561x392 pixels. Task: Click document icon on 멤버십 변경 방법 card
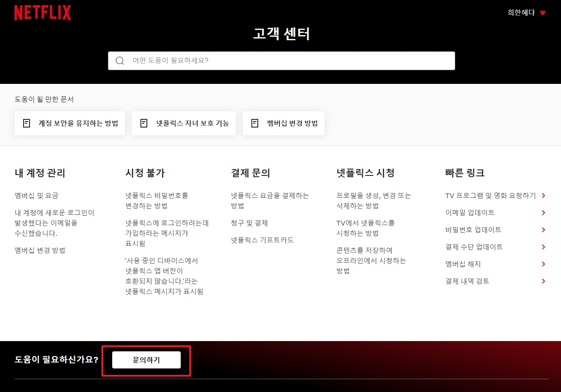[255, 123]
